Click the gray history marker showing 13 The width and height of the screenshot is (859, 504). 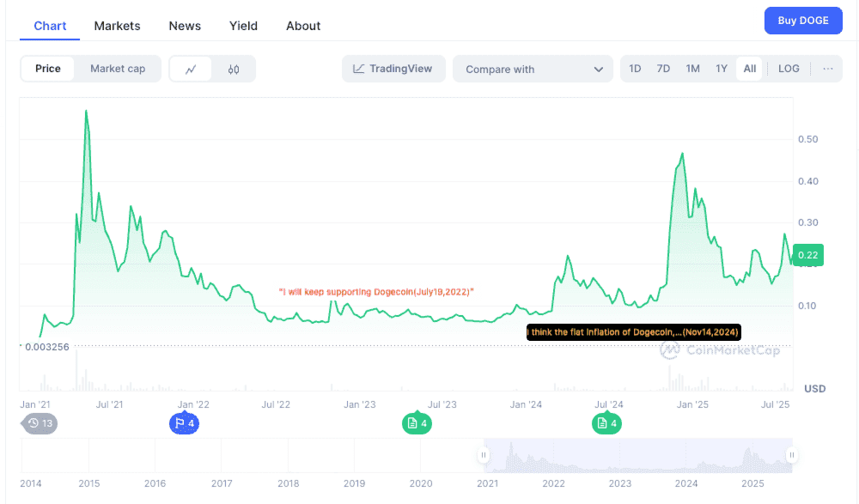(x=40, y=423)
